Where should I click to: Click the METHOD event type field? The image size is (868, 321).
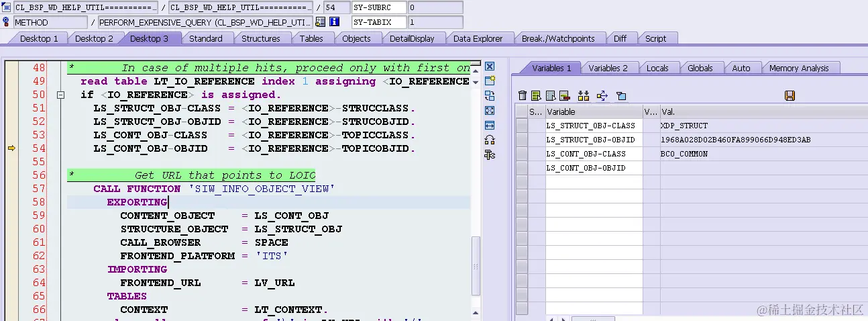coord(50,21)
